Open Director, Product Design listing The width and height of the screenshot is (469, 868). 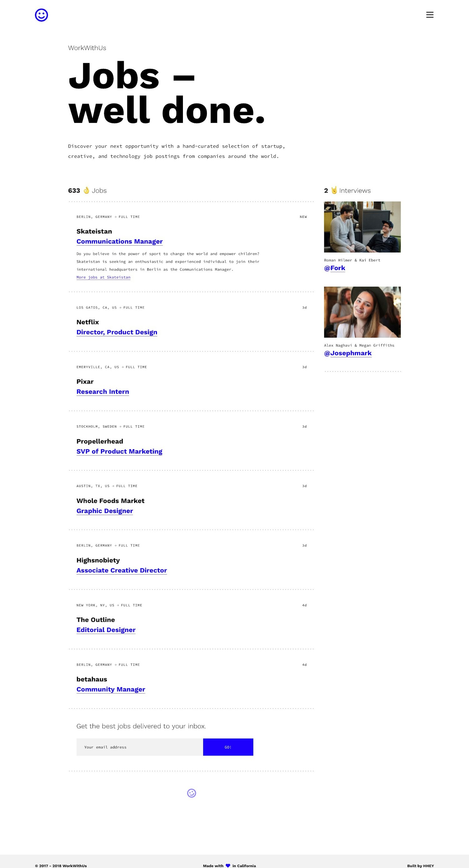117,332
